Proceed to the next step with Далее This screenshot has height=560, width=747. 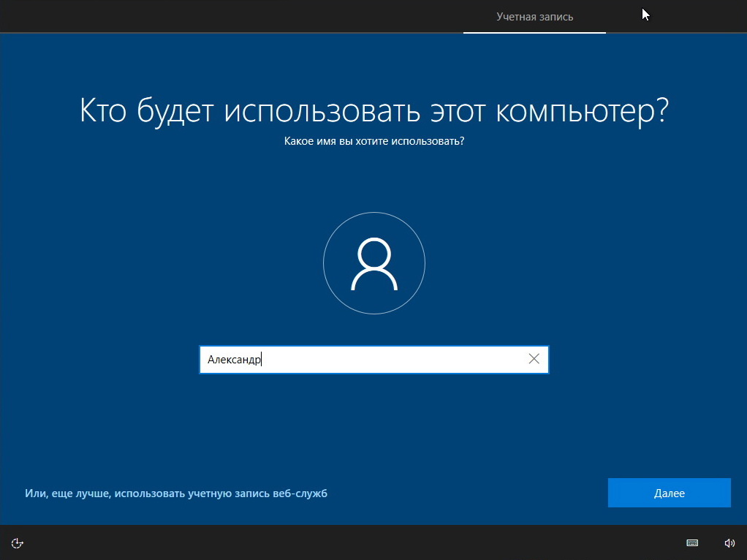[x=669, y=493]
